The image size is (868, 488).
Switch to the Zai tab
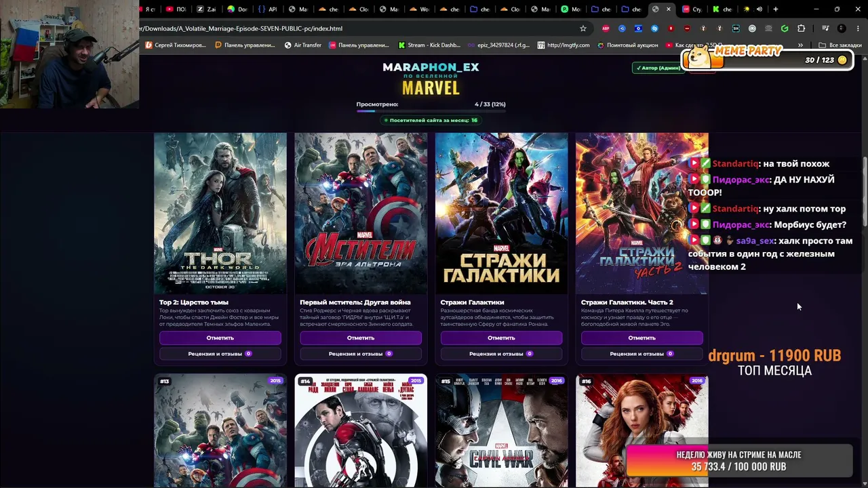206,9
